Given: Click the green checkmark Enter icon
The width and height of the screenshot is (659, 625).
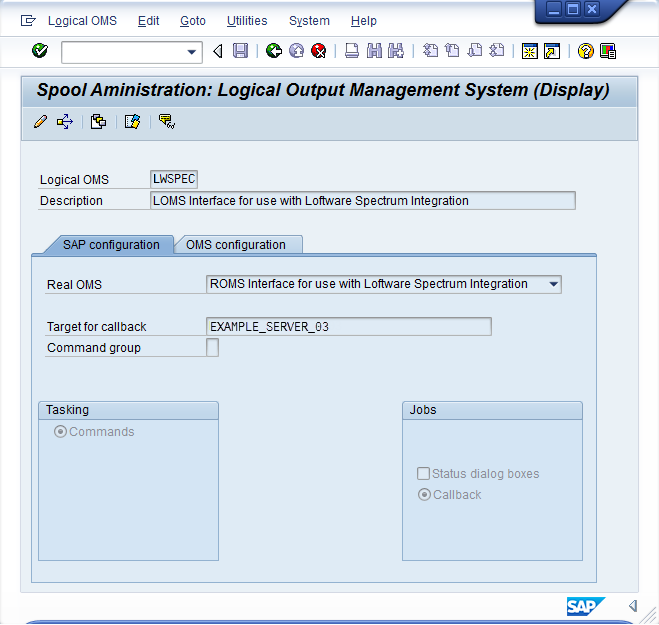Looking at the screenshot, I should (x=40, y=51).
